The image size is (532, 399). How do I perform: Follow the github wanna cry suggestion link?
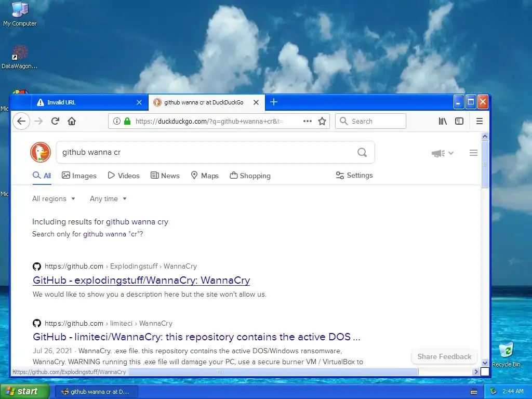coord(137,221)
